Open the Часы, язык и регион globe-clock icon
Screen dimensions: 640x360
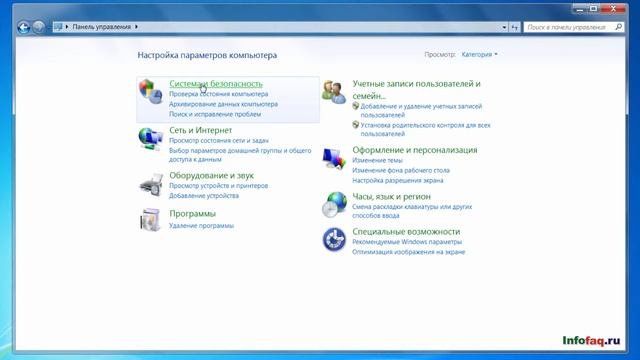tap(334, 204)
